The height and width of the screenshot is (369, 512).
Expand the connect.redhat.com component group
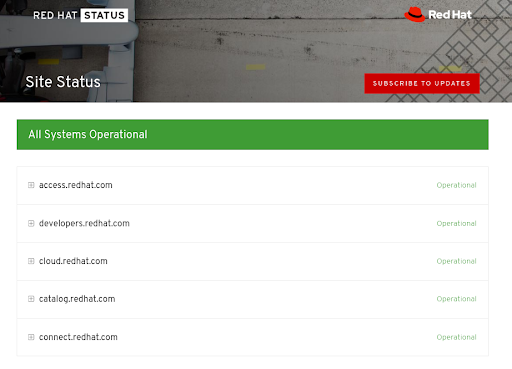coord(31,337)
